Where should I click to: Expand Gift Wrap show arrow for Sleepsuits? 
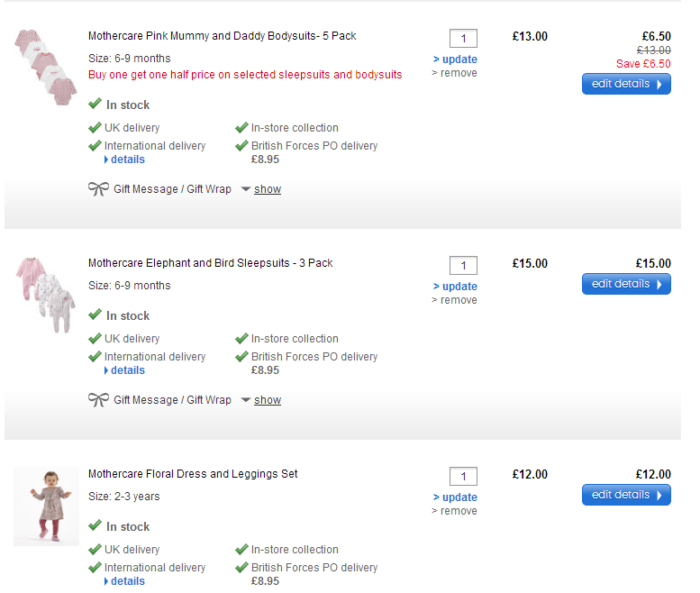tap(246, 400)
